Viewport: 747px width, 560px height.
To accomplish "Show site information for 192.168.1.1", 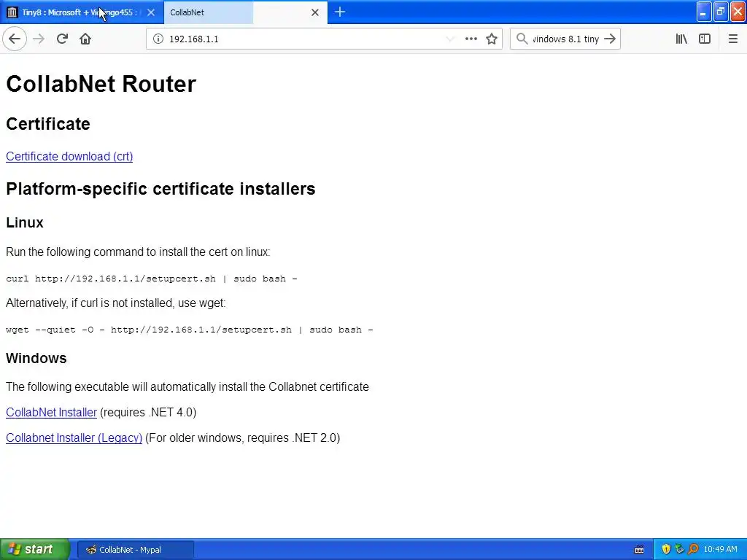I will click(x=158, y=39).
